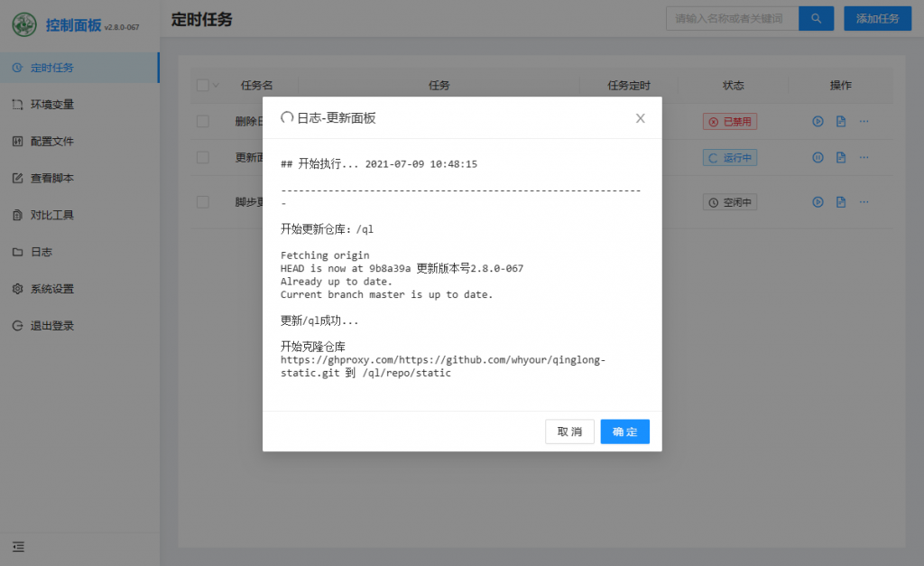Open the more-actions menu for the second task
This screenshot has height=566, width=924.
pyautogui.click(x=864, y=157)
